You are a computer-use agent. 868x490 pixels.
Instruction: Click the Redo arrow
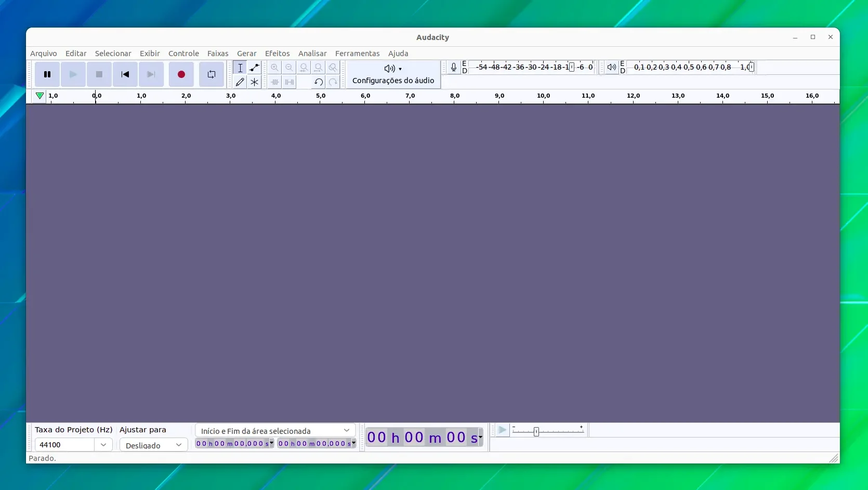(333, 82)
